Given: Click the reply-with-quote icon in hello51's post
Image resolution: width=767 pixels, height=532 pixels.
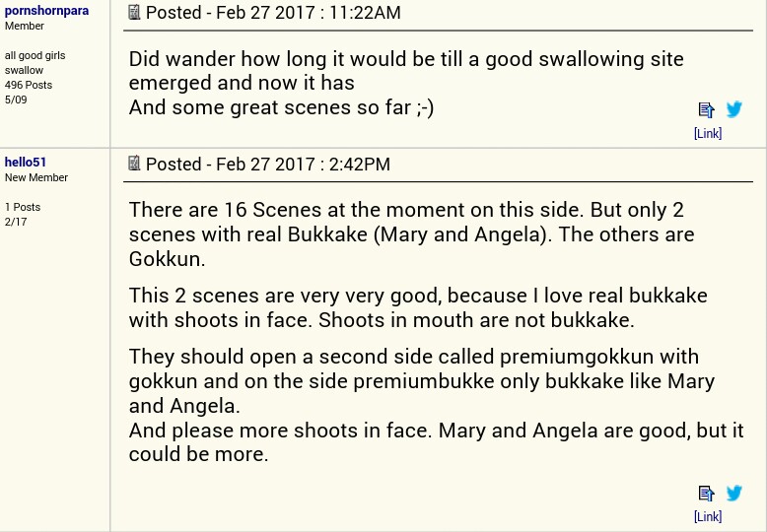Looking at the screenshot, I should 706,494.
